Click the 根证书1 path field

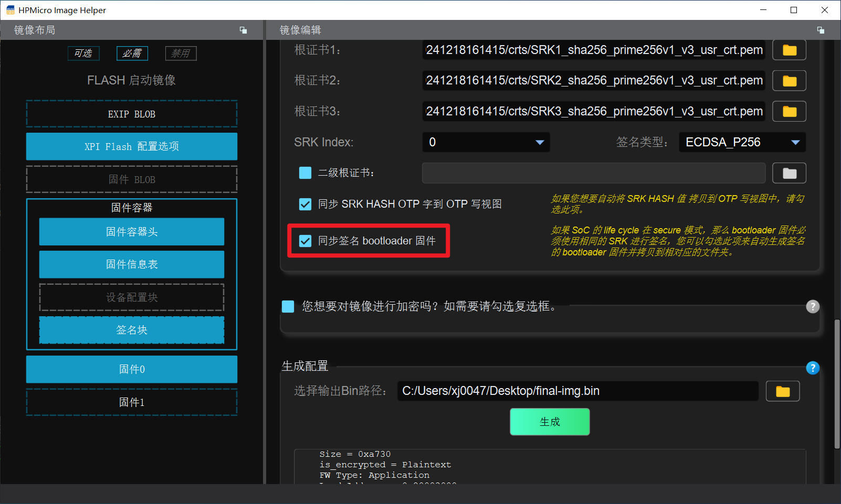pos(594,50)
